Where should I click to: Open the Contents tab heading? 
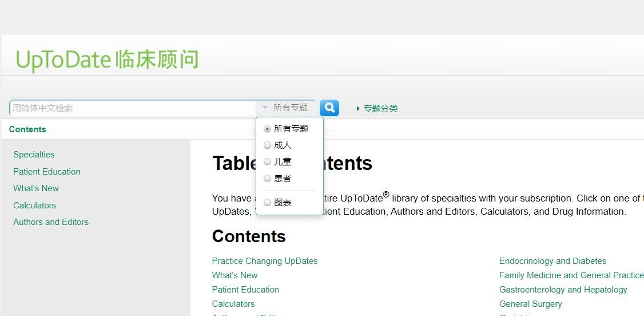click(27, 129)
